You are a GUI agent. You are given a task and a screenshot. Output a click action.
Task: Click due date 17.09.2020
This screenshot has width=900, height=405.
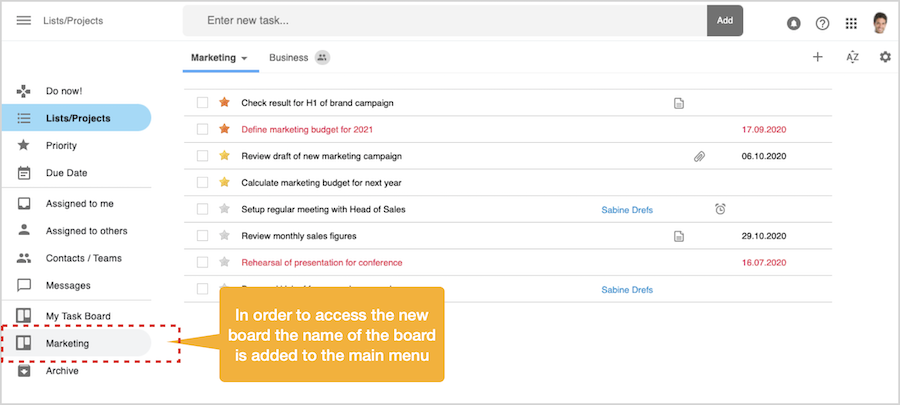point(764,130)
